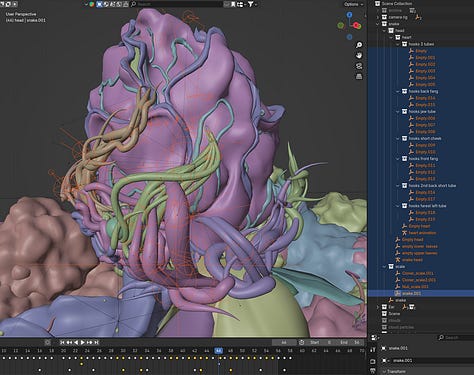The image size is (474, 375).
Task: Open the filter funnel icon in header
Action: coord(251,4)
